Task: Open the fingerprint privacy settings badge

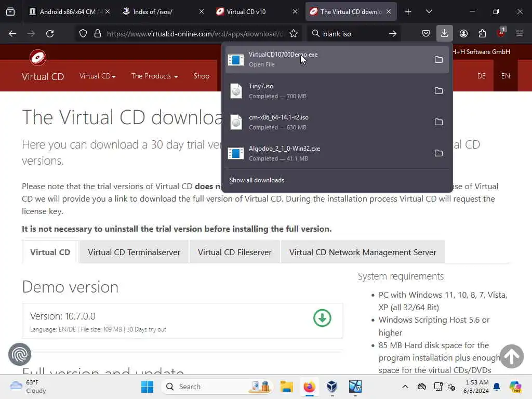Action: (20, 354)
